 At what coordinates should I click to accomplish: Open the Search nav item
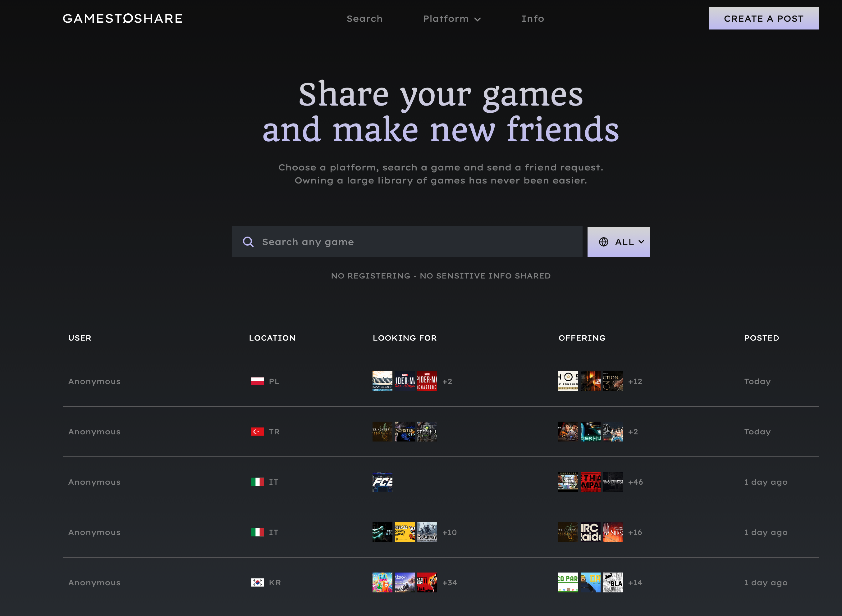click(364, 19)
